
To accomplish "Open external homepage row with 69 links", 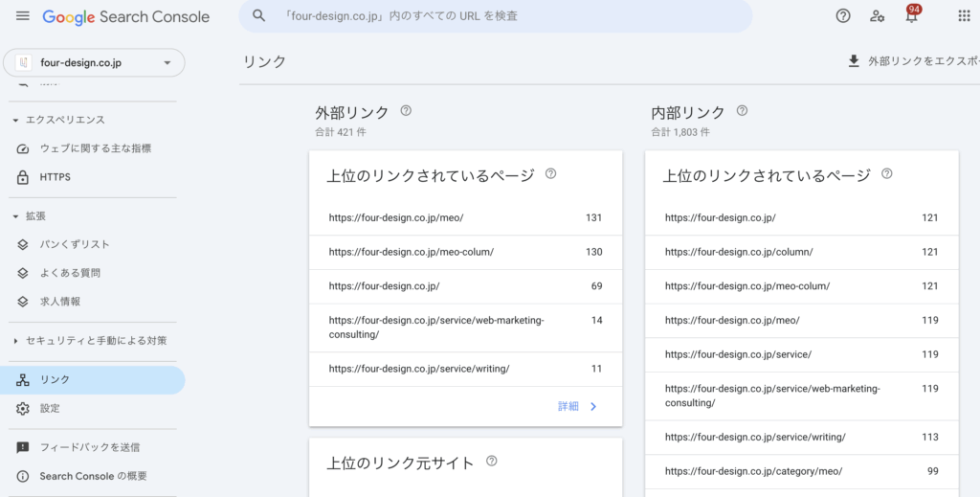I will (x=466, y=286).
